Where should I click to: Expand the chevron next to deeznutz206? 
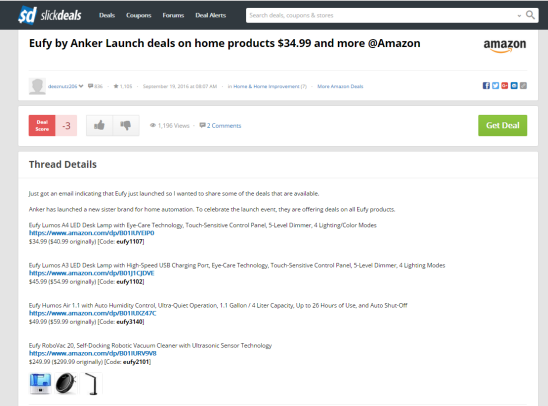coord(81,86)
